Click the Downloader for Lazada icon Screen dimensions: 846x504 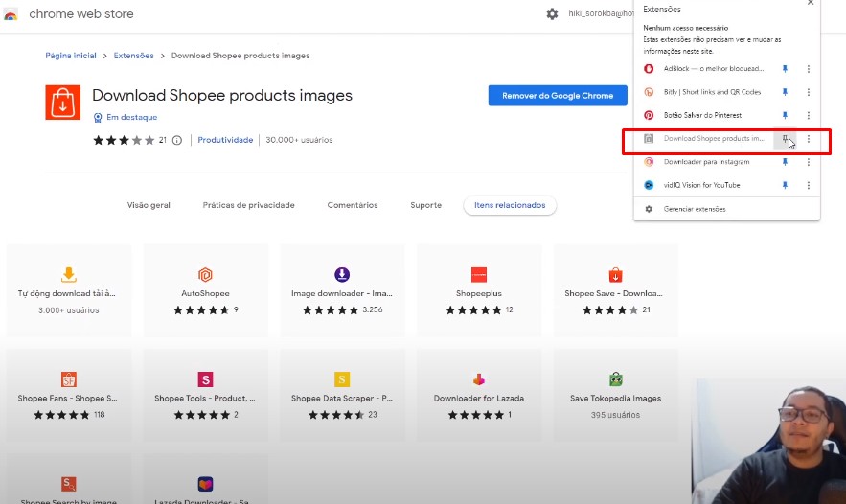(x=479, y=379)
